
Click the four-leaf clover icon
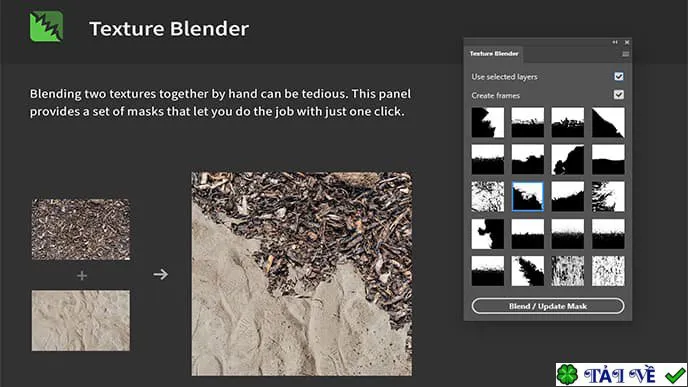pos(568,375)
